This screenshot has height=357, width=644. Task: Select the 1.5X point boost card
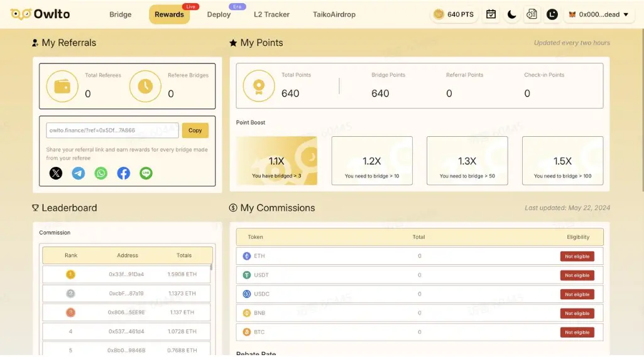coord(563,161)
